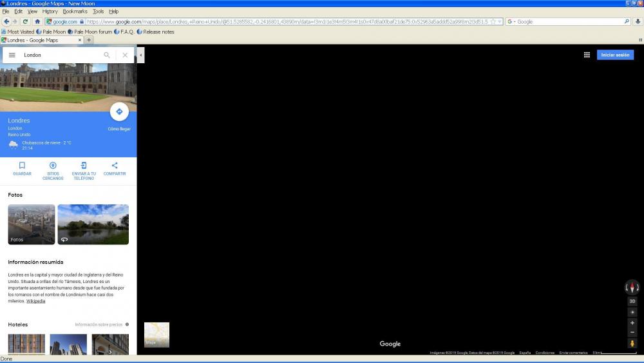
Task: Click the Cómo llegar directions button
Action: coord(119,112)
